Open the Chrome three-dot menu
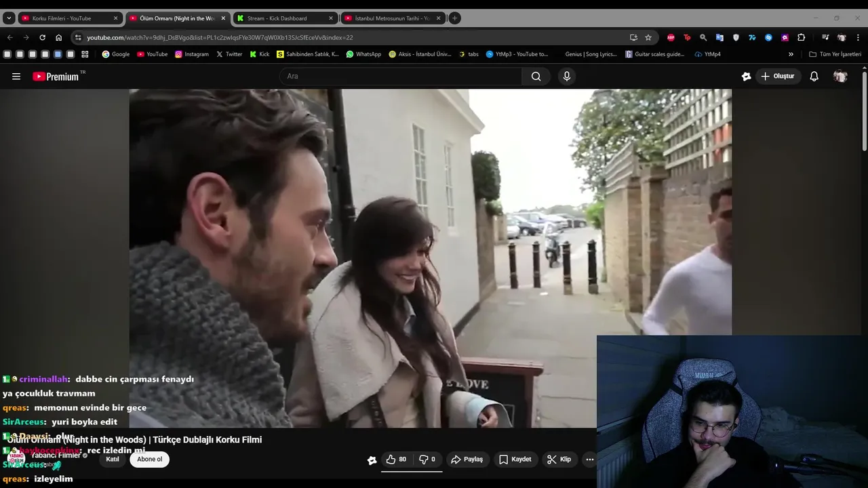The image size is (868, 488). click(x=858, y=37)
